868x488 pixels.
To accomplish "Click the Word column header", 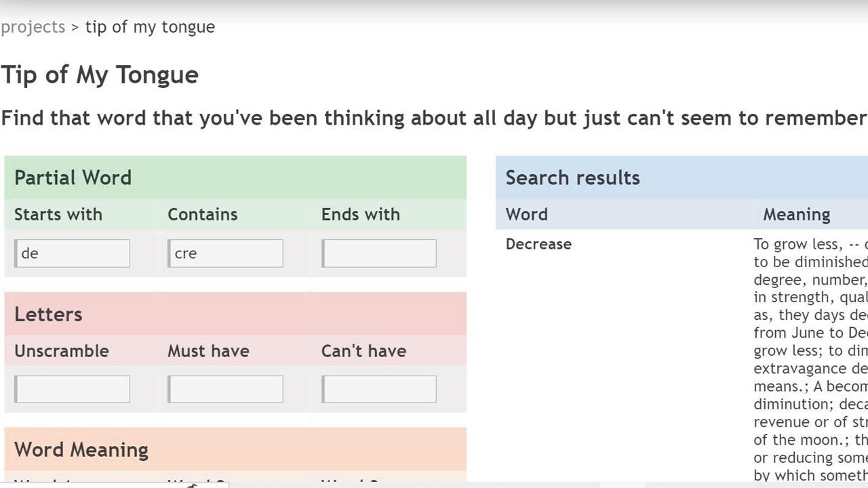I will coord(527,214).
